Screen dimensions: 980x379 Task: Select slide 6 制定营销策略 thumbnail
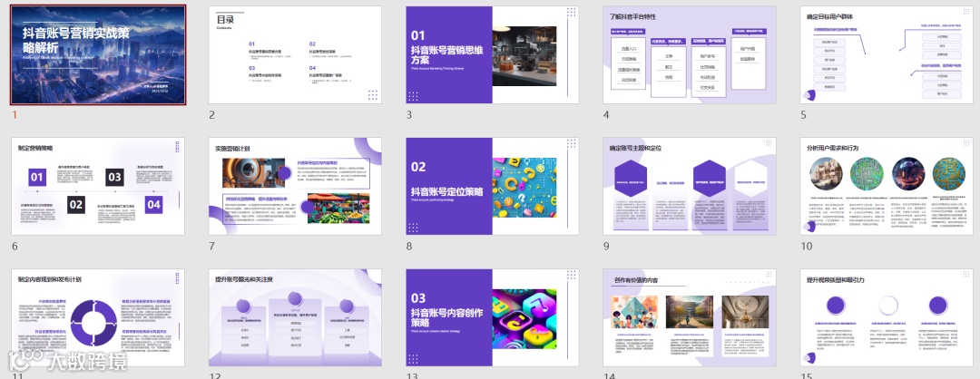[98, 186]
